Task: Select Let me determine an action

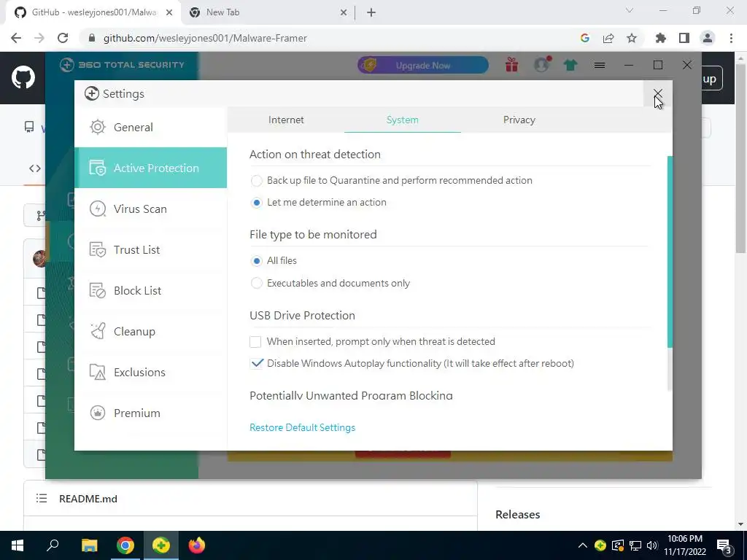Action: (256, 203)
